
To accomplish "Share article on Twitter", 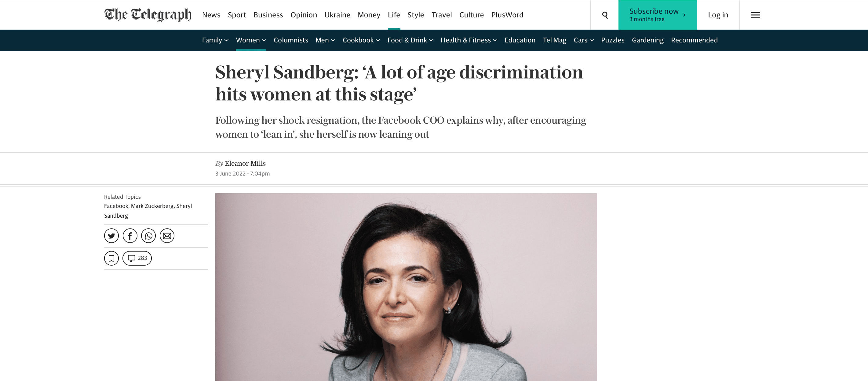I will tap(111, 236).
